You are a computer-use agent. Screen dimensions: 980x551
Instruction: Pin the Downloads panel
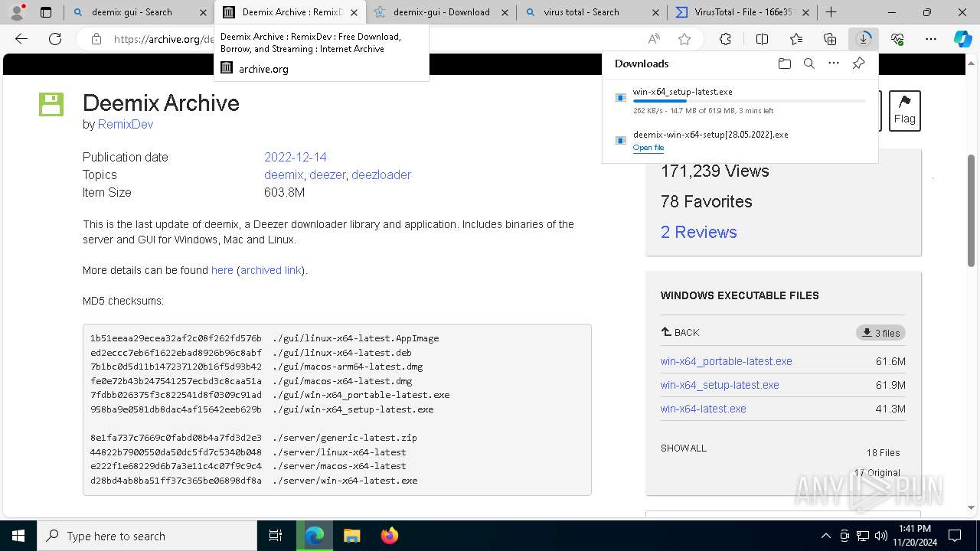pos(858,64)
